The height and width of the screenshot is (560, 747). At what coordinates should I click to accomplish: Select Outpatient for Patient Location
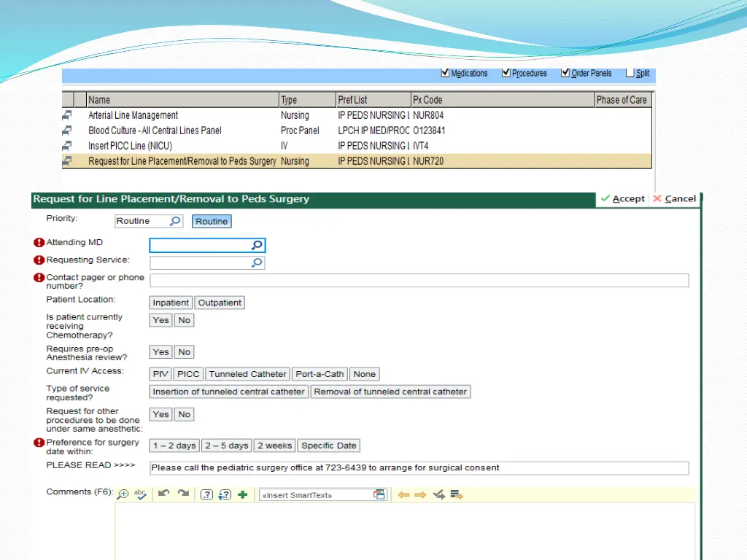coord(220,303)
